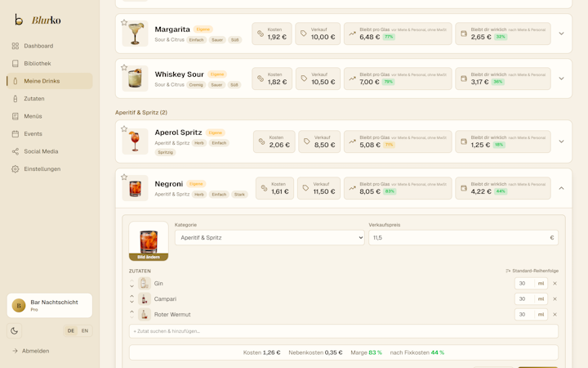The image size is (588, 368).
Task: Expand the Aperol Spritz row
Action: pos(561,141)
